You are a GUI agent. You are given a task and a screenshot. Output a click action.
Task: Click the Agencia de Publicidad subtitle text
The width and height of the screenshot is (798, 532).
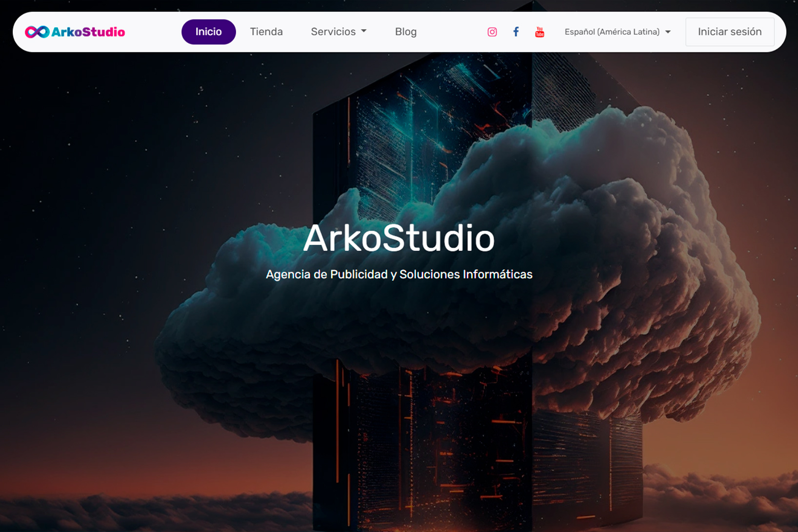pyautogui.click(x=399, y=275)
